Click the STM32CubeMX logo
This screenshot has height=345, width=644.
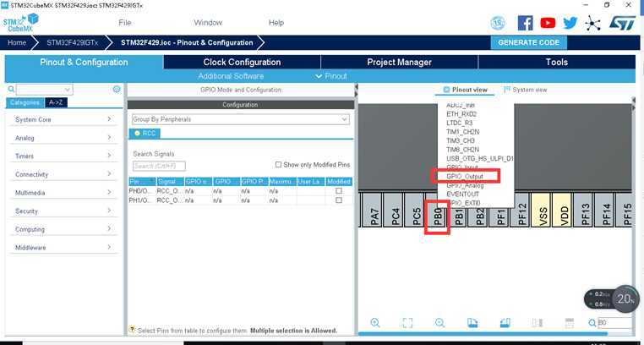20,23
